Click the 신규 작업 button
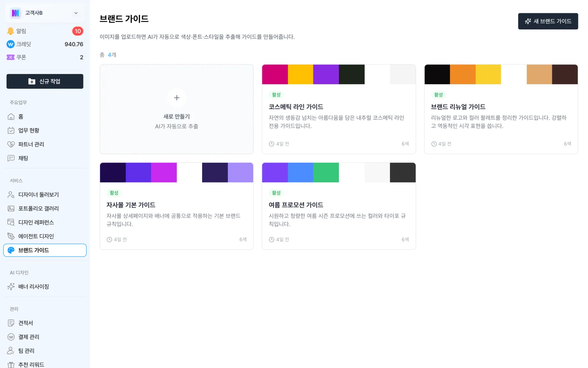 click(45, 81)
